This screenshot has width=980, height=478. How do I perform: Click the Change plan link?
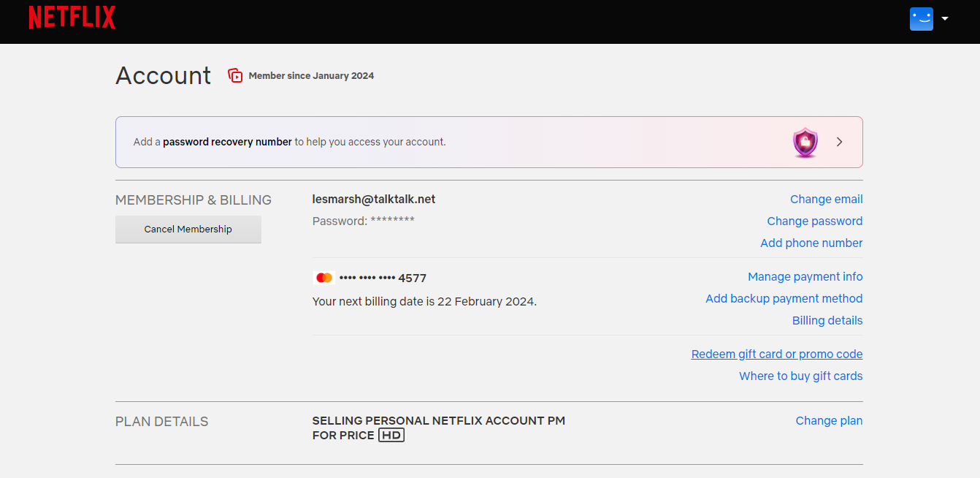pos(829,420)
